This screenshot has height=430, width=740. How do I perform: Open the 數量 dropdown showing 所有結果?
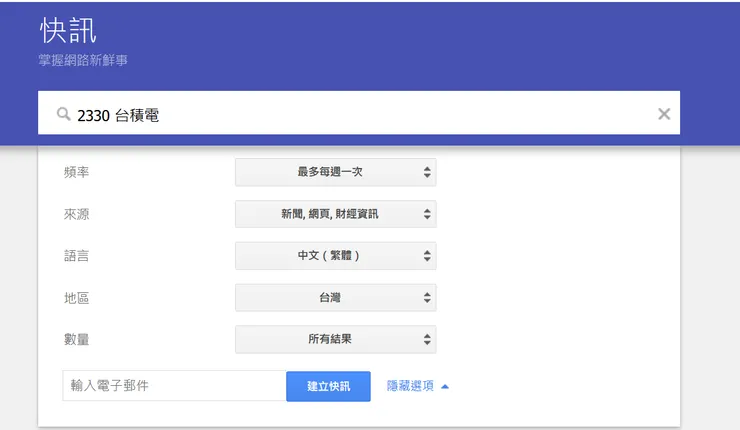tap(336, 339)
